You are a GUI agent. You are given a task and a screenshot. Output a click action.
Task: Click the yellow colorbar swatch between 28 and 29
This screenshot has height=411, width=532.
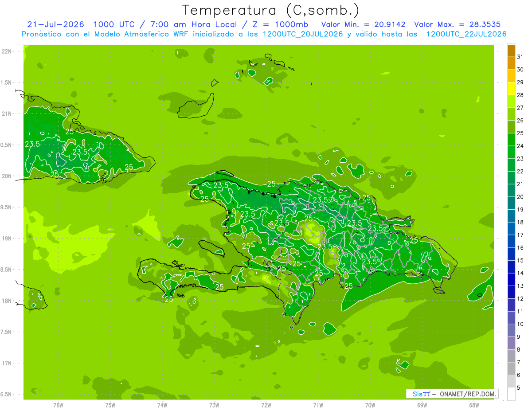click(x=511, y=89)
